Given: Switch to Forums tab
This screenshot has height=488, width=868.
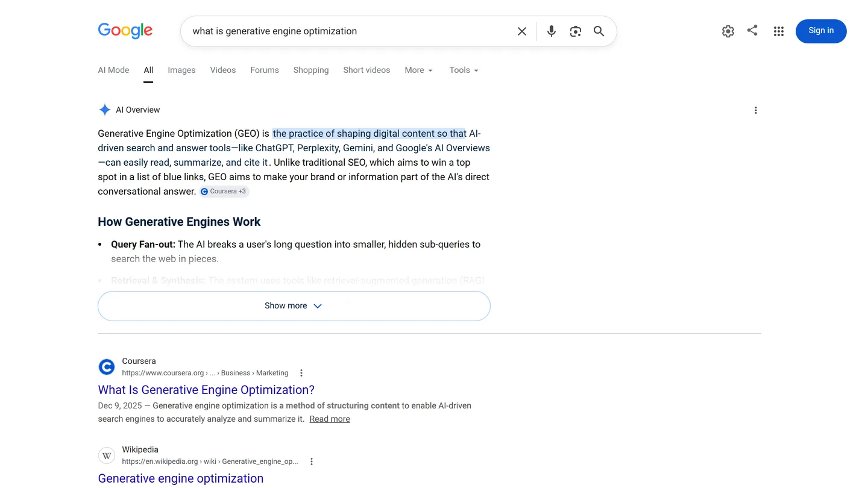Looking at the screenshot, I should (x=265, y=70).
